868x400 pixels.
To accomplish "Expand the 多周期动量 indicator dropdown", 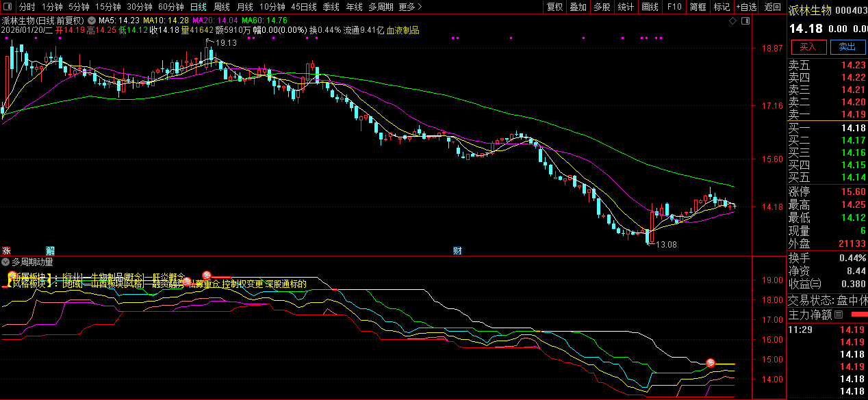I will click(x=6, y=261).
